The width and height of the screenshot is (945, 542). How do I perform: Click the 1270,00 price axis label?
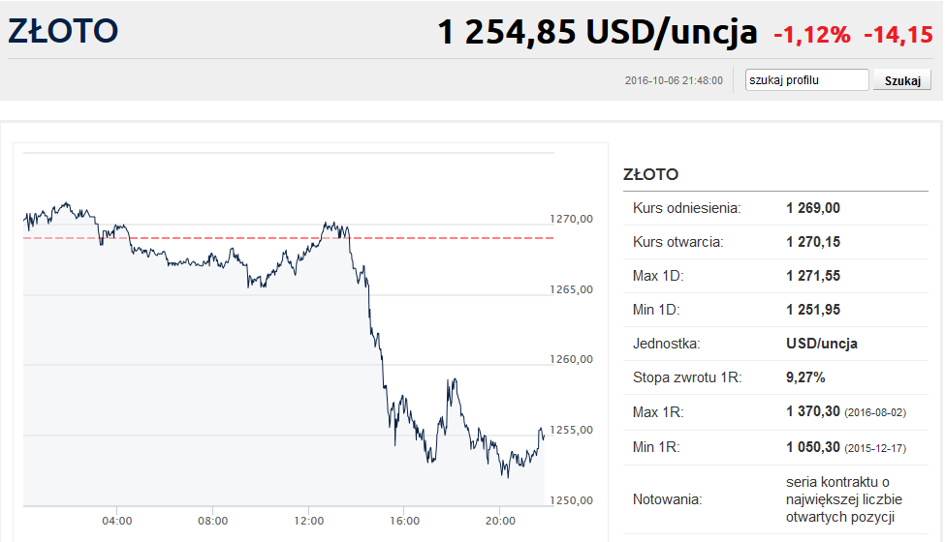click(x=571, y=219)
